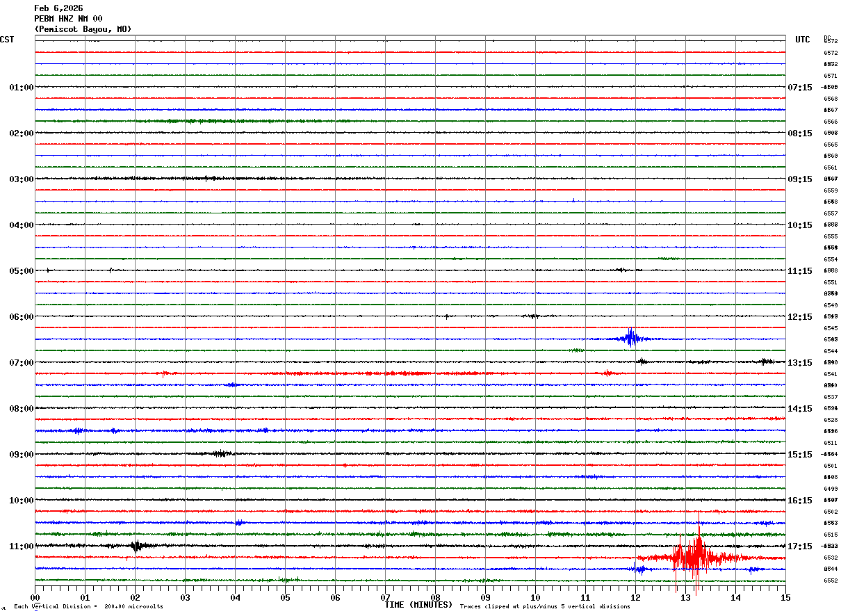Click the "Traces clipped at plus/minus 5 vertical divisions" note
The width and height of the screenshot is (841, 616).
[x=545, y=607]
